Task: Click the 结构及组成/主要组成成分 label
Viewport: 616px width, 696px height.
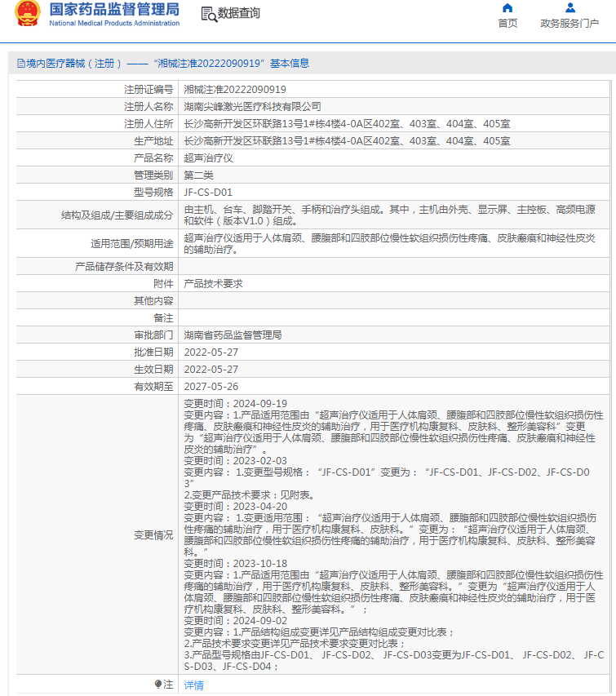Action: point(117,215)
